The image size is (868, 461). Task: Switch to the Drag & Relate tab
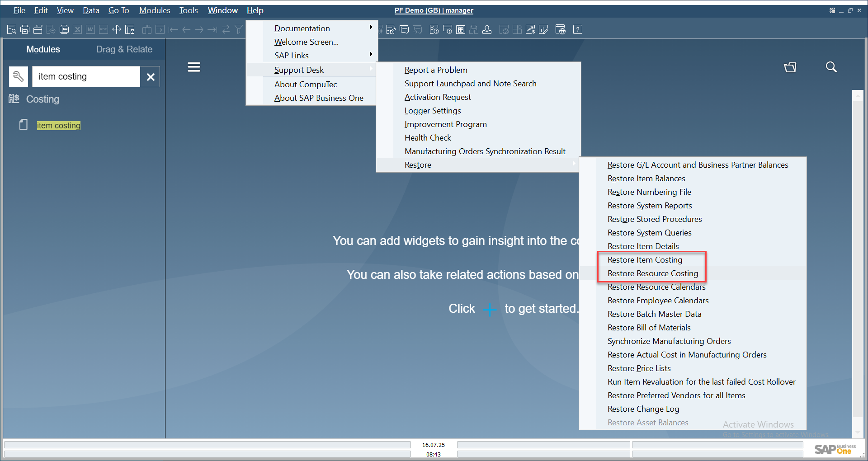pyautogui.click(x=124, y=49)
